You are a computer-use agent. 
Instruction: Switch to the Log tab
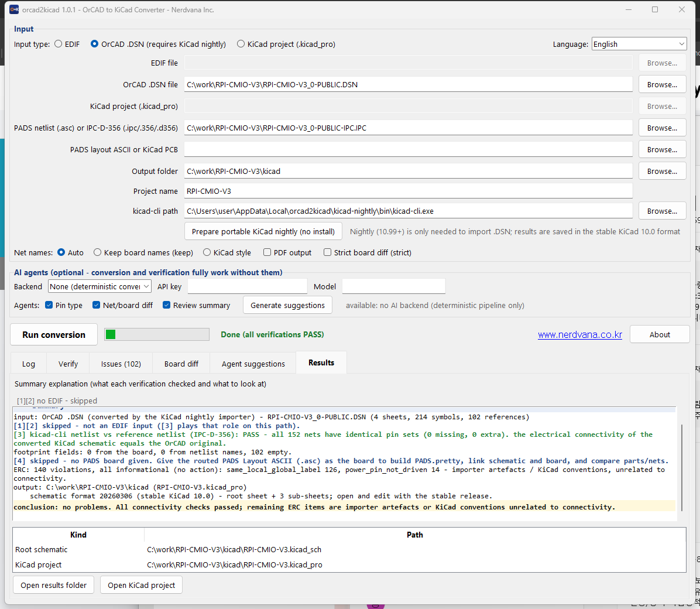pyautogui.click(x=29, y=364)
